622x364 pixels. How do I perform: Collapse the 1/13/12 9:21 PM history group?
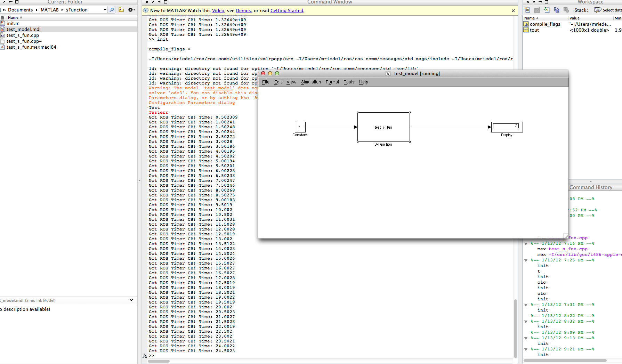526,349
